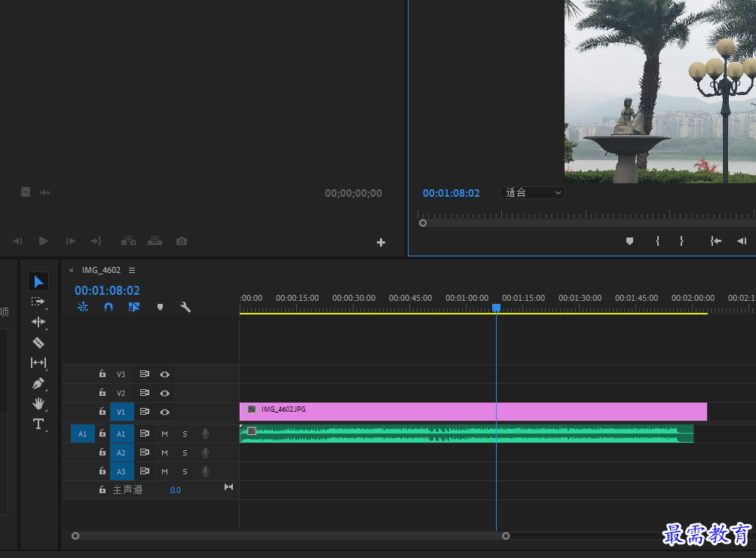Image resolution: width=756 pixels, height=558 pixels.
Task: Toggle A1 track targeting button
Action: point(121,434)
